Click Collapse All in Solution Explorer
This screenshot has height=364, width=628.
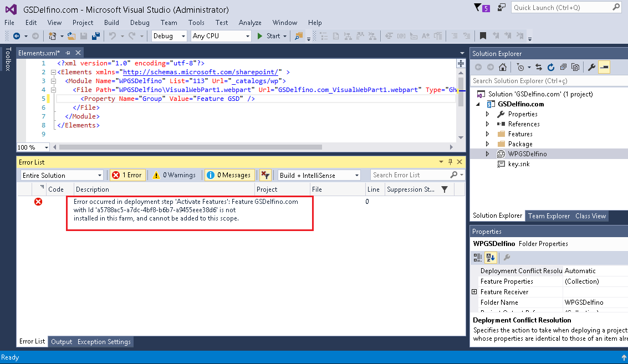(x=563, y=67)
